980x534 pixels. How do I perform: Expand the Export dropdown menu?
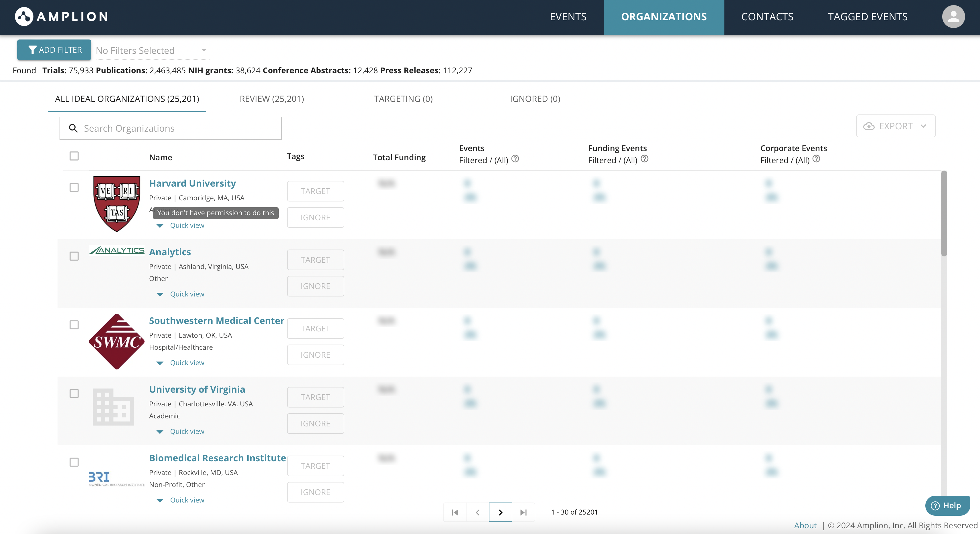point(896,126)
